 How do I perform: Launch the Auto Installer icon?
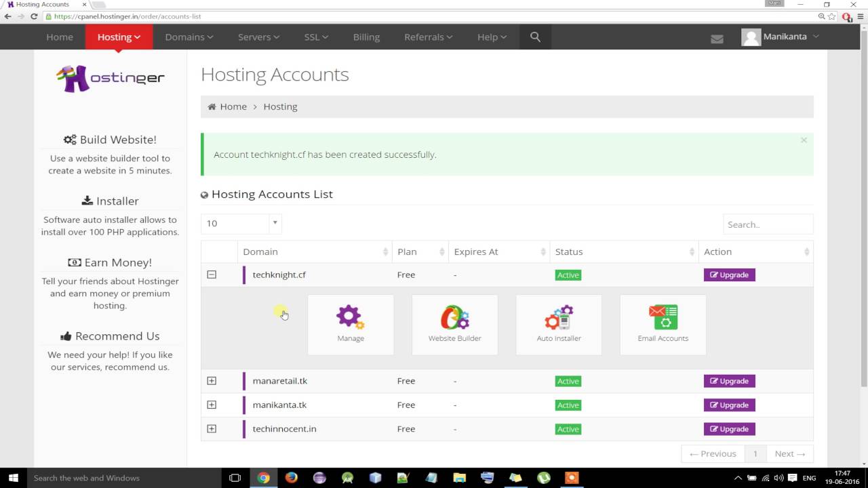click(559, 325)
